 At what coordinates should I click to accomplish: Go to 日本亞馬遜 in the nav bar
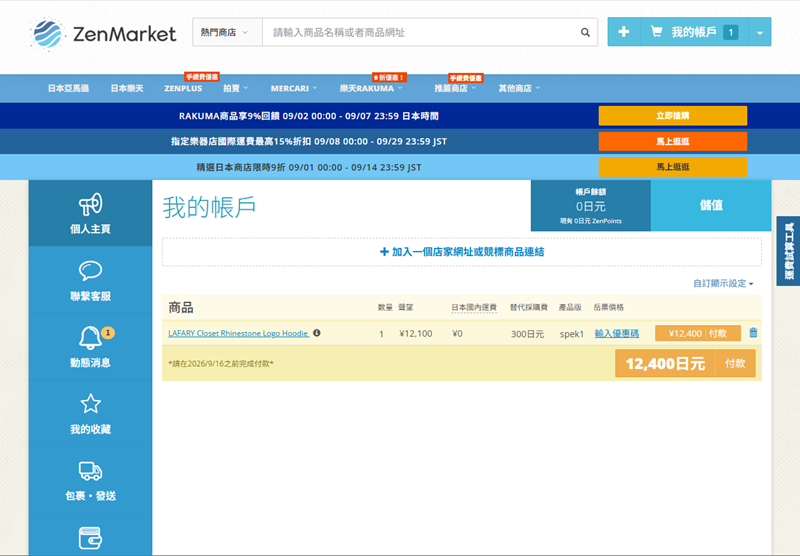pos(68,88)
